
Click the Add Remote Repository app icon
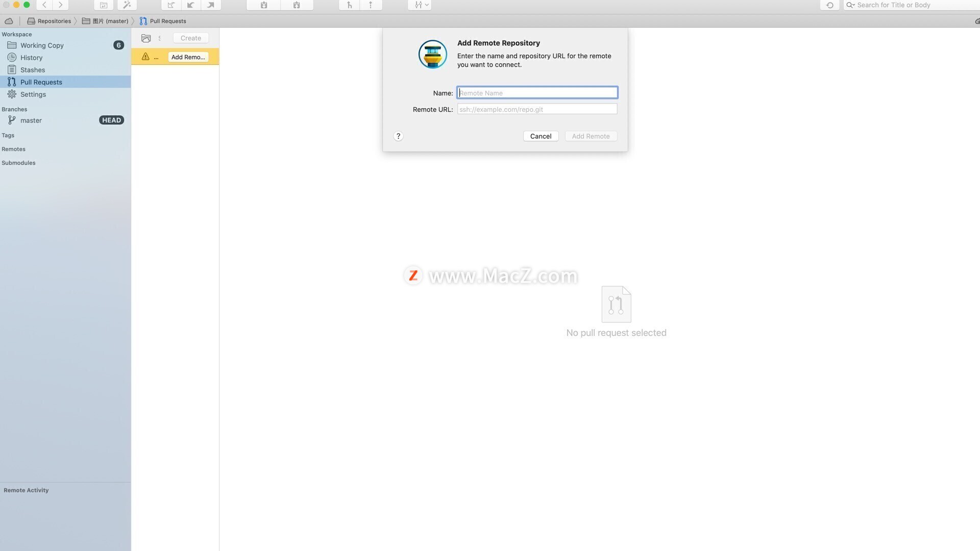pyautogui.click(x=432, y=53)
